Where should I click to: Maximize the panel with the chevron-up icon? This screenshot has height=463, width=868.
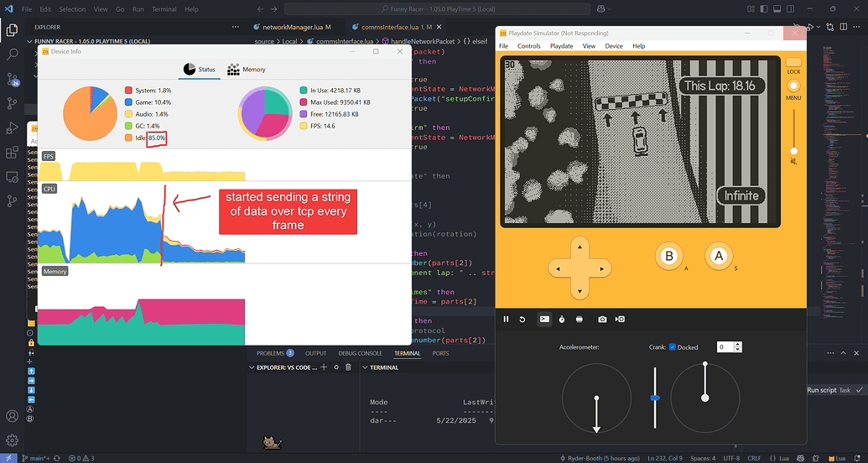coord(844,353)
